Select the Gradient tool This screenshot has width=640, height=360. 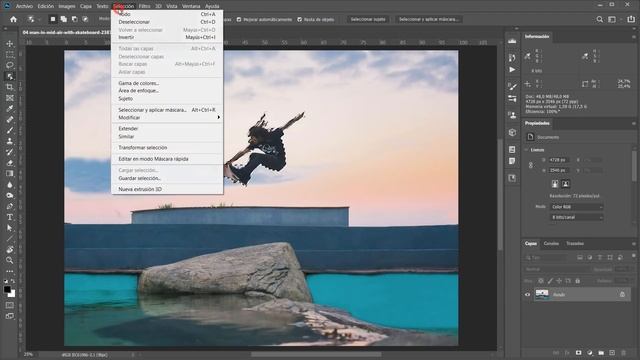tap(9, 173)
